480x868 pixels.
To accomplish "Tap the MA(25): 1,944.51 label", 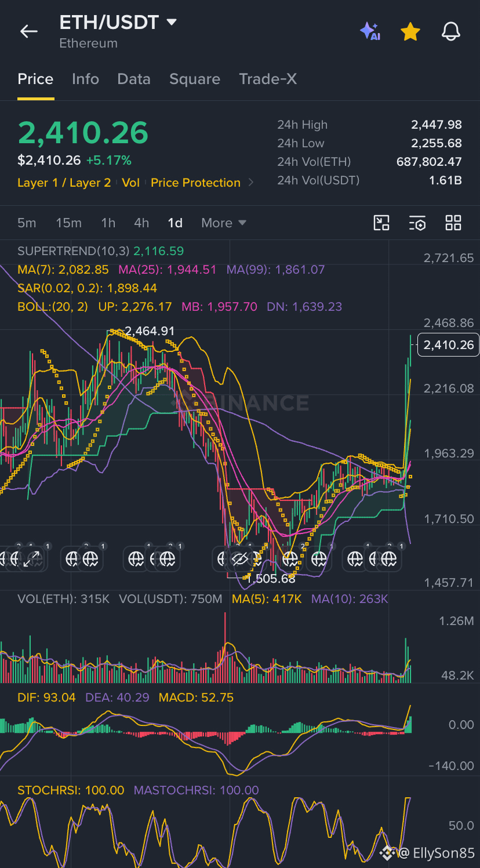I will click(168, 269).
